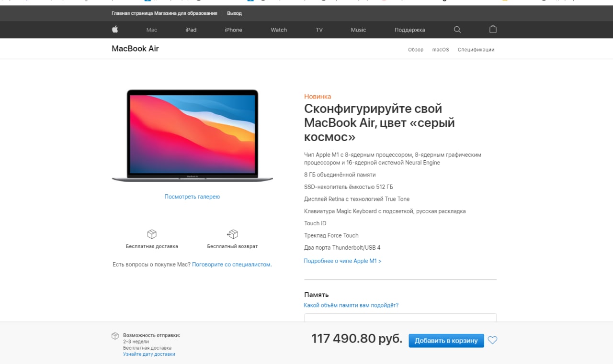Follow the Подробнее о чипе Apple M1 link

click(342, 261)
